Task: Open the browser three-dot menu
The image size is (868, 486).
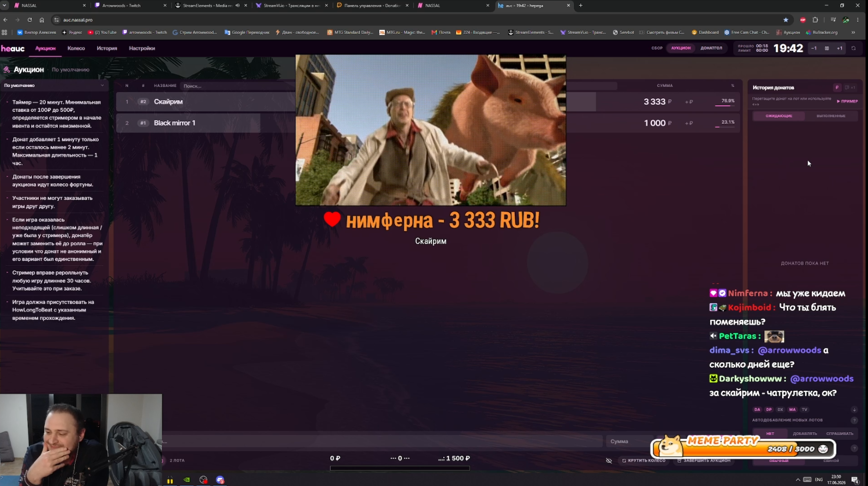Action: (x=858, y=20)
